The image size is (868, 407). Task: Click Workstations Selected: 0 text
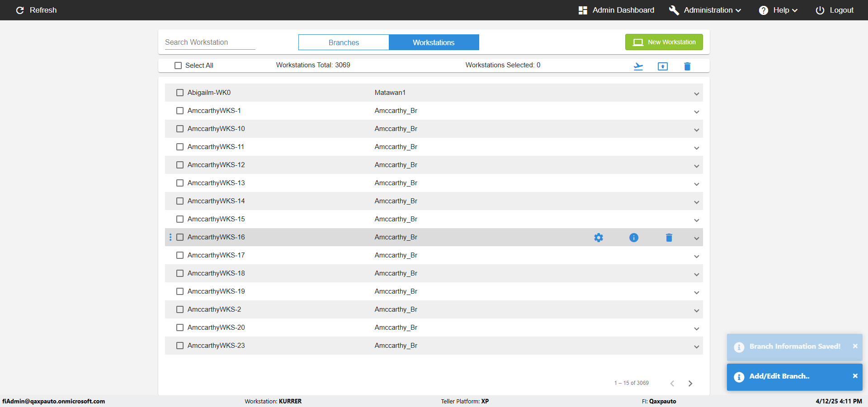coord(503,65)
